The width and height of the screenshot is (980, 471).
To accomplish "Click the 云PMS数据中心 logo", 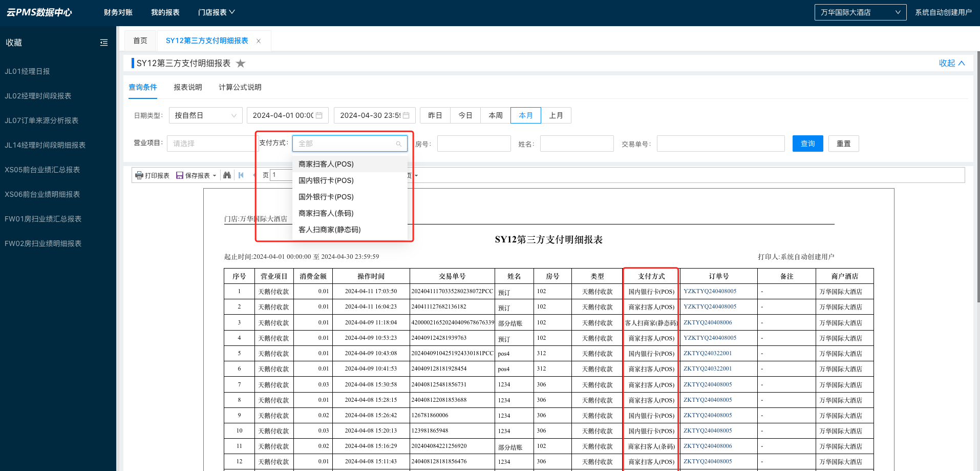I will (39, 12).
